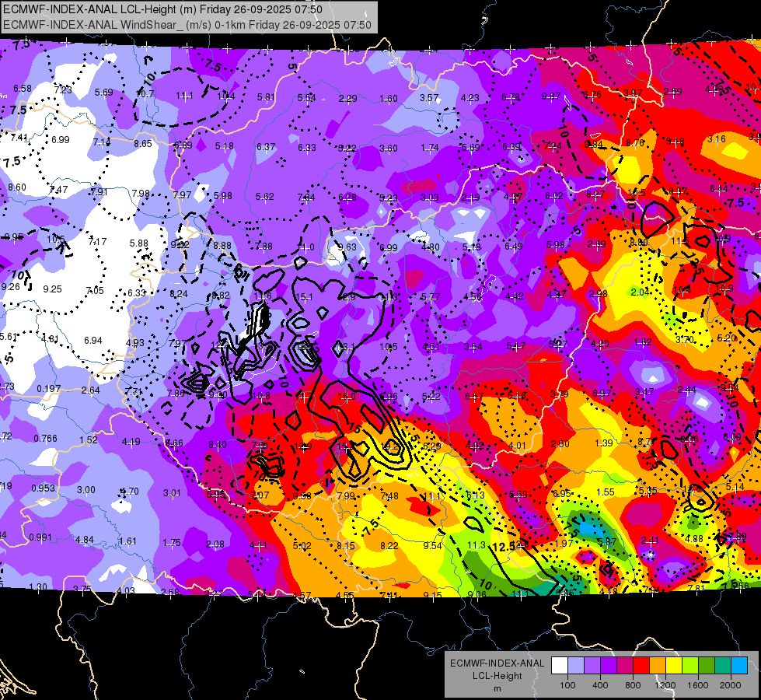Click the grid value '2.64'

click(x=90, y=390)
